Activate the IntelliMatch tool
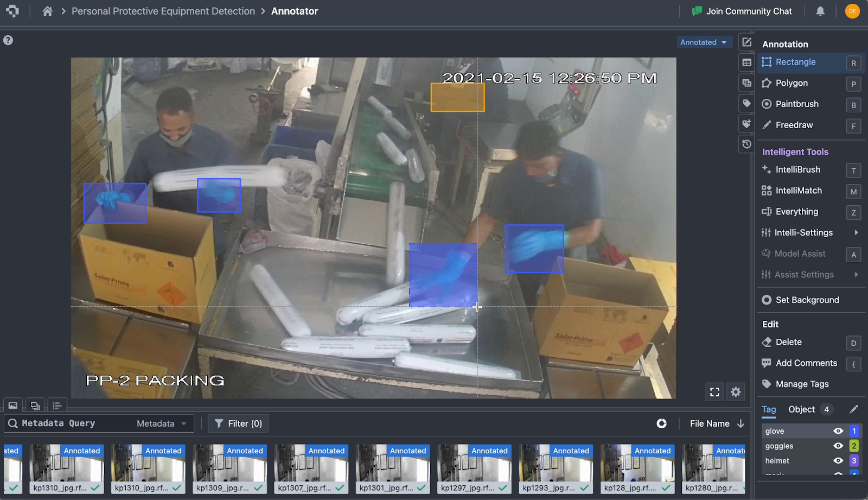868x500 pixels. pos(799,191)
